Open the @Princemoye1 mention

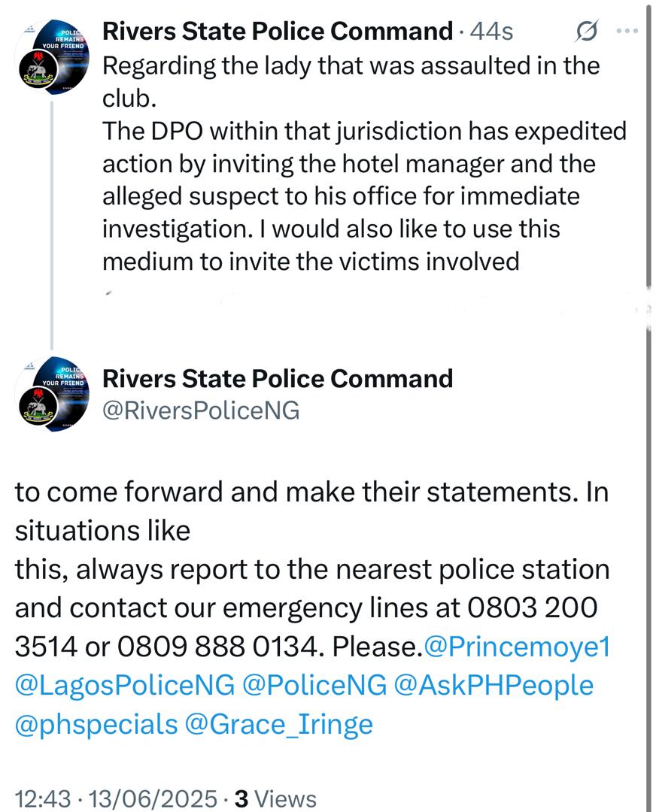tap(517, 647)
